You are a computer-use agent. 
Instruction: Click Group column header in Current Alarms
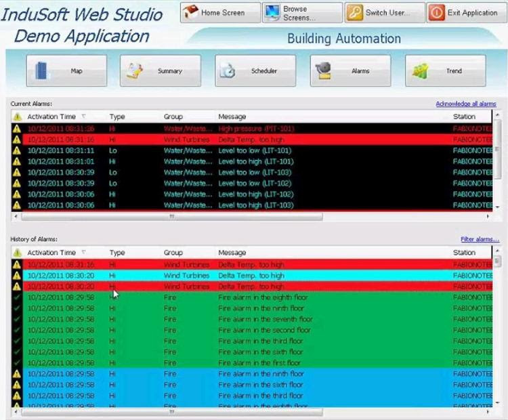(x=173, y=117)
